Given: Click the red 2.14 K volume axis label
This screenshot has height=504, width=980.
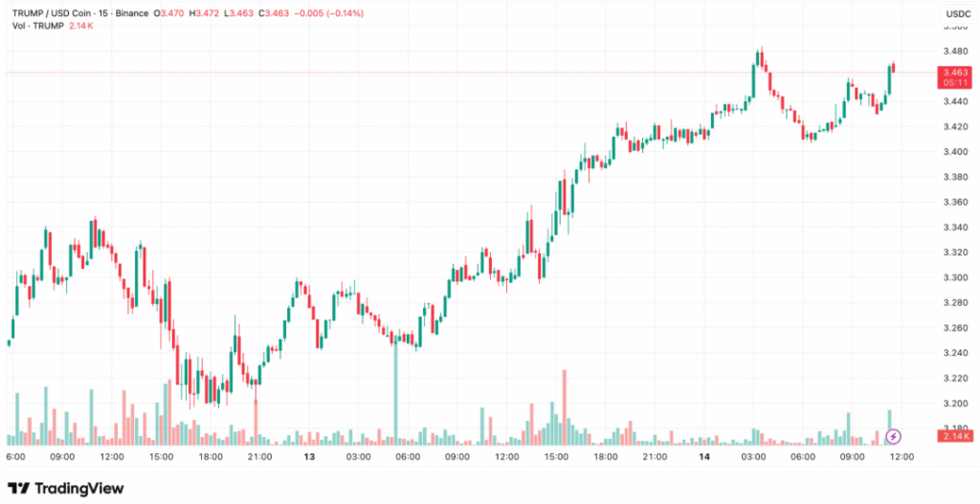Looking at the screenshot, I should tap(955, 437).
